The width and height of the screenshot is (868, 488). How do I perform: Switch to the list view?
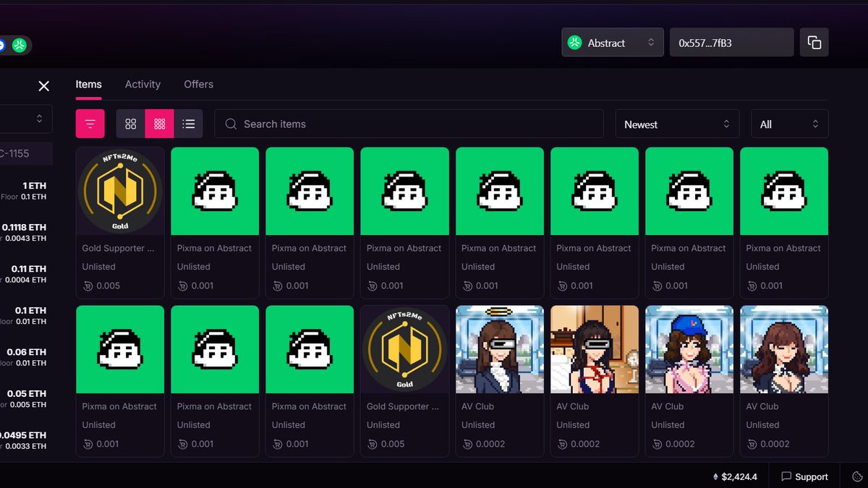pyautogui.click(x=189, y=124)
